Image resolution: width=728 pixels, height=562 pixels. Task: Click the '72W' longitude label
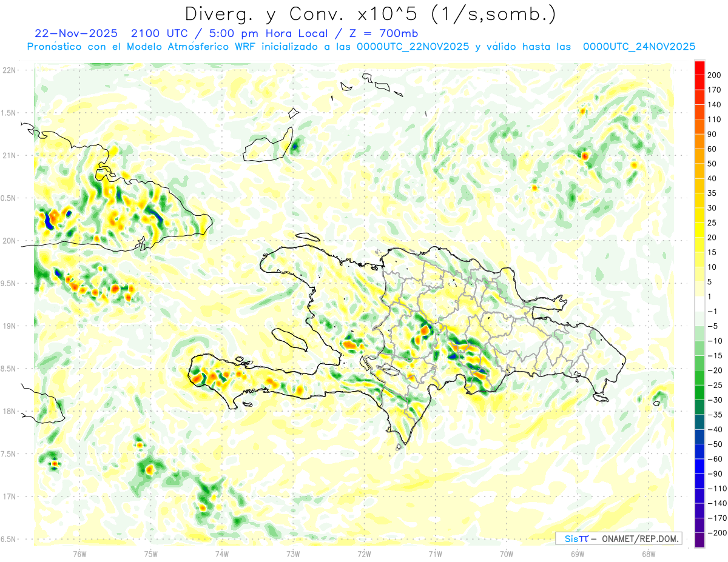[x=364, y=554]
